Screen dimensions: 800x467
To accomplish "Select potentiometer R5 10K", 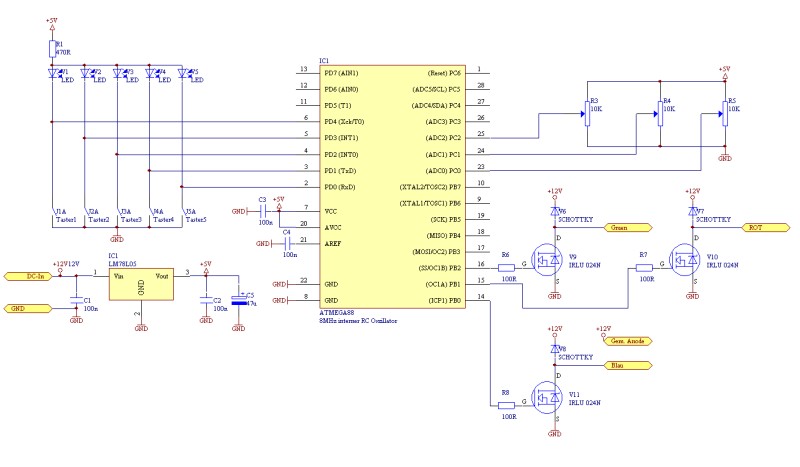I will 725,113.
